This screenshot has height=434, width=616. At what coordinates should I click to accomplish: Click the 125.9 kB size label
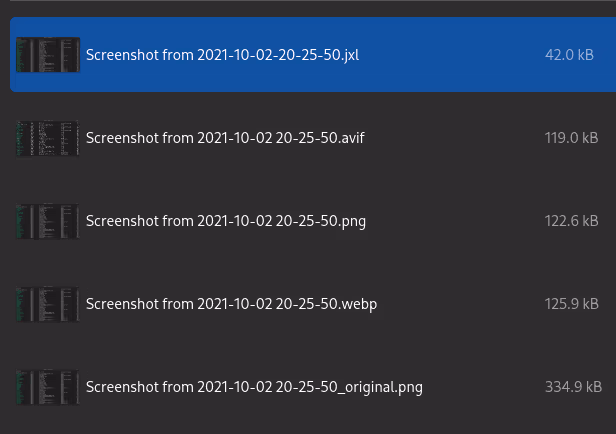[x=571, y=304]
